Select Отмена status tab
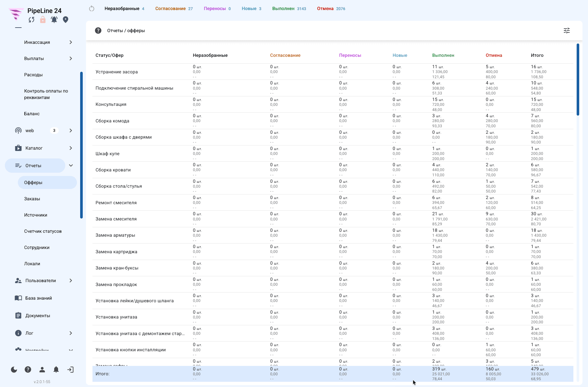588x387 pixels. (331, 9)
